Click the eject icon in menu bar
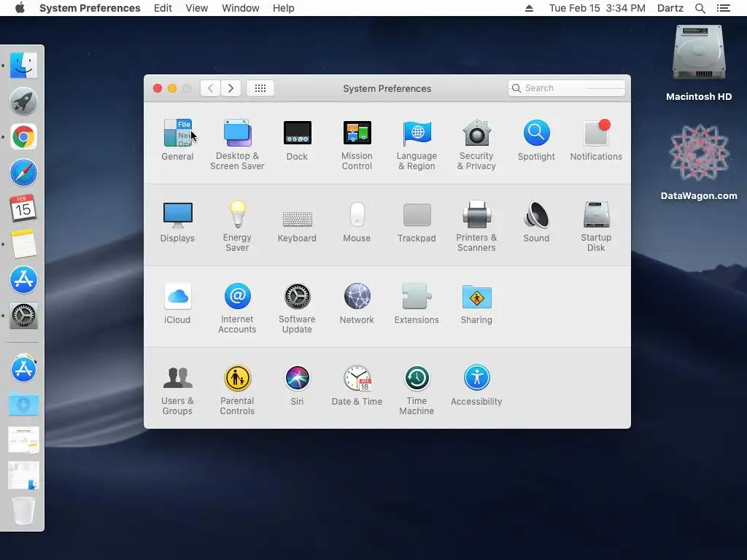The width and height of the screenshot is (747, 560). tap(529, 8)
